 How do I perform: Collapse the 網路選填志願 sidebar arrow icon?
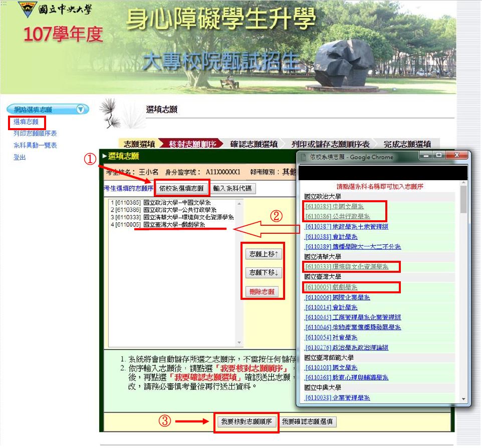tap(81, 109)
